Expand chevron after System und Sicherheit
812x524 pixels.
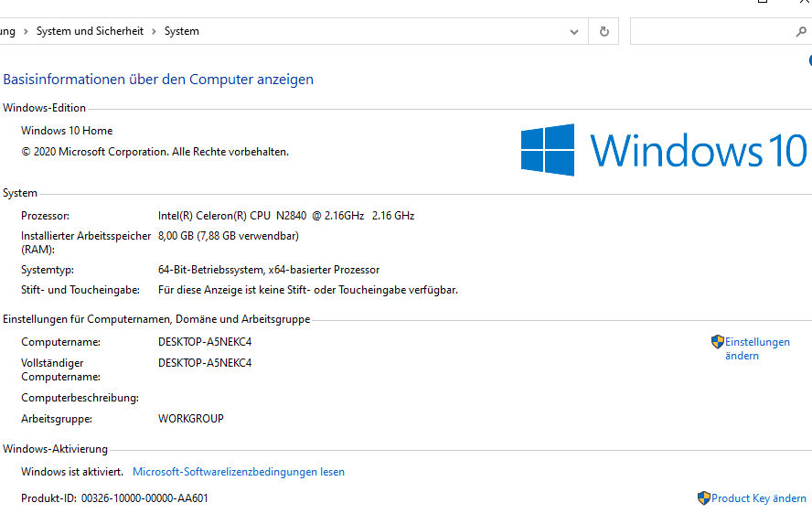point(154,32)
